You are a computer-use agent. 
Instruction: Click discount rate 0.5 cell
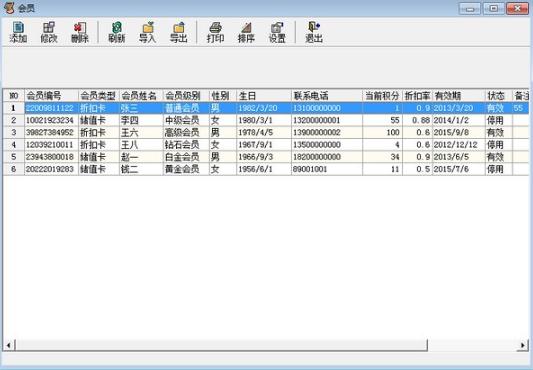[x=417, y=169]
